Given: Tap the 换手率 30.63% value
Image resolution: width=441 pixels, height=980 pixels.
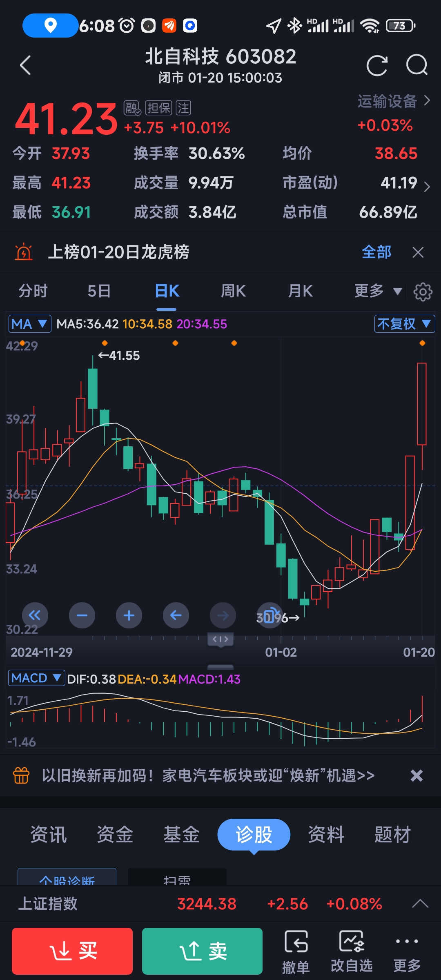Looking at the screenshot, I should pos(216,154).
